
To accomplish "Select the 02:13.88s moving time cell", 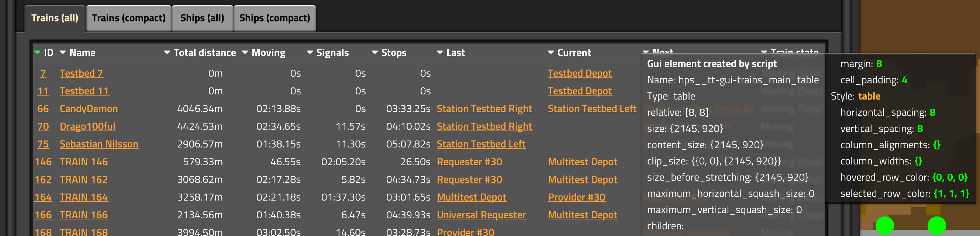I will pos(279,109).
